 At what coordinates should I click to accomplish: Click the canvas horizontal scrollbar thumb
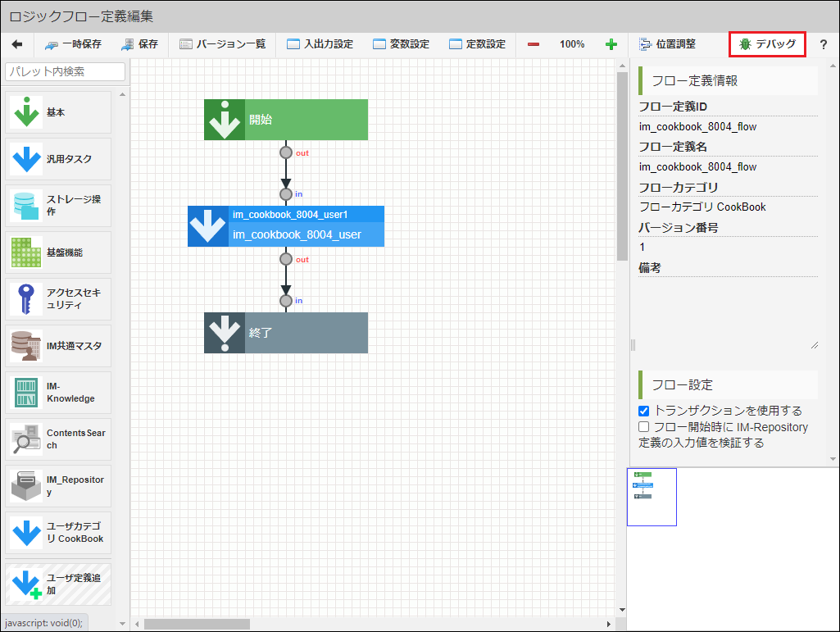tap(197, 624)
